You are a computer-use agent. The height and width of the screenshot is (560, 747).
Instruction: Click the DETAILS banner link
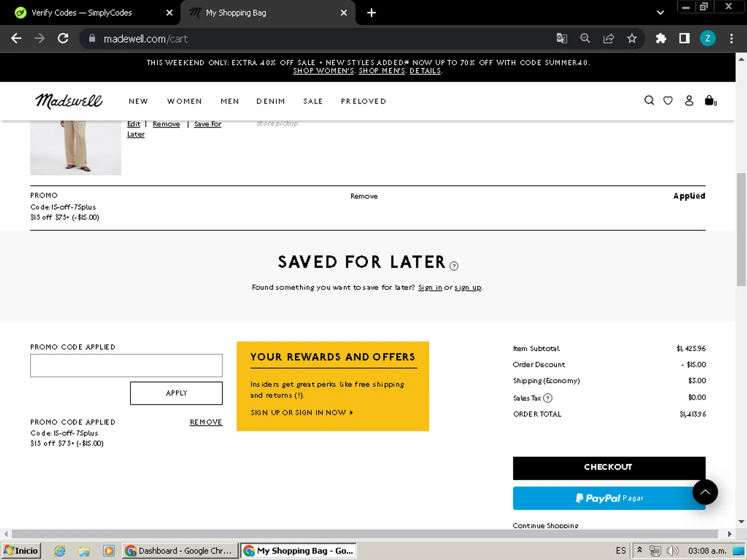tap(425, 71)
